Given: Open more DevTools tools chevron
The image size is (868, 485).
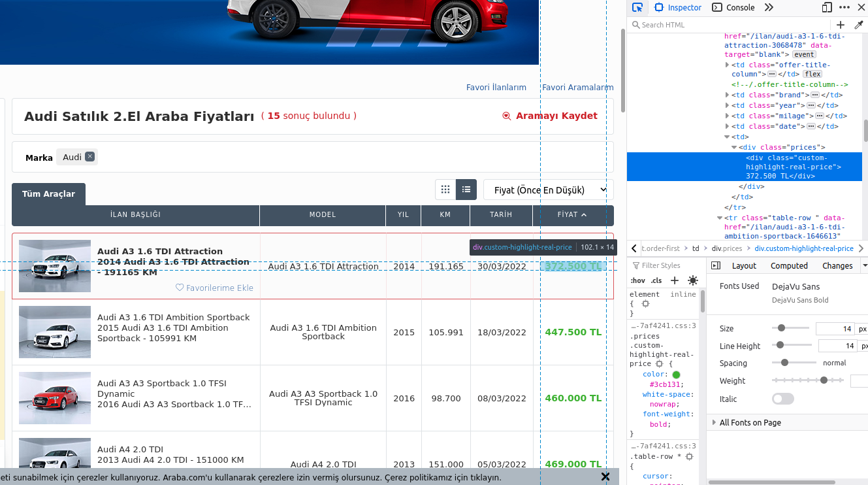Looking at the screenshot, I should pyautogui.click(x=769, y=8).
